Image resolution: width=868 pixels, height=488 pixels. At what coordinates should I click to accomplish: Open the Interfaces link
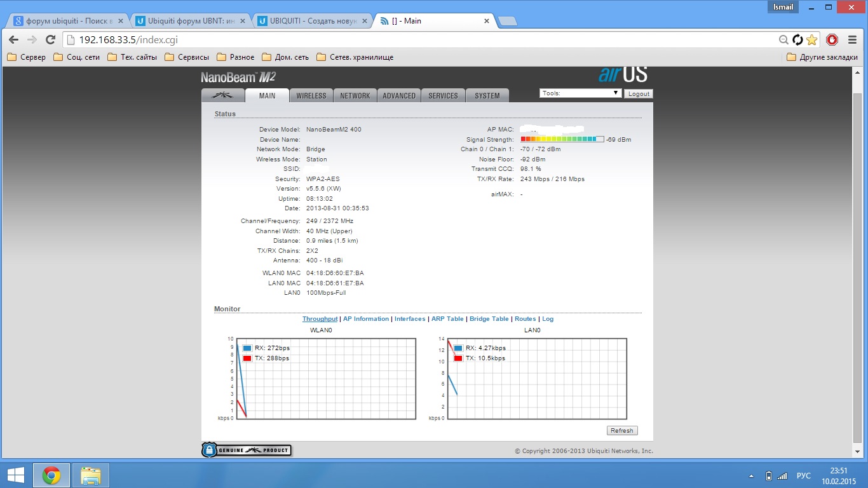(x=410, y=319)
